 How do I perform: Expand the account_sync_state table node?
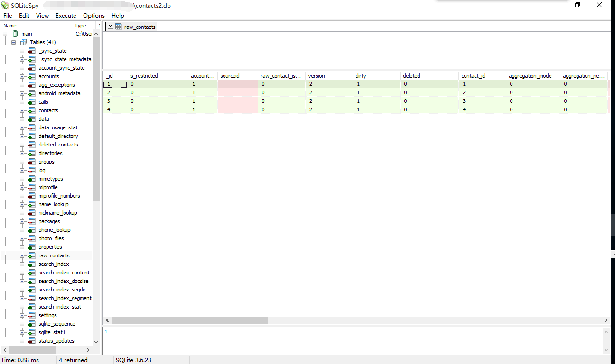pyautogui.click(x=22, y=68)
